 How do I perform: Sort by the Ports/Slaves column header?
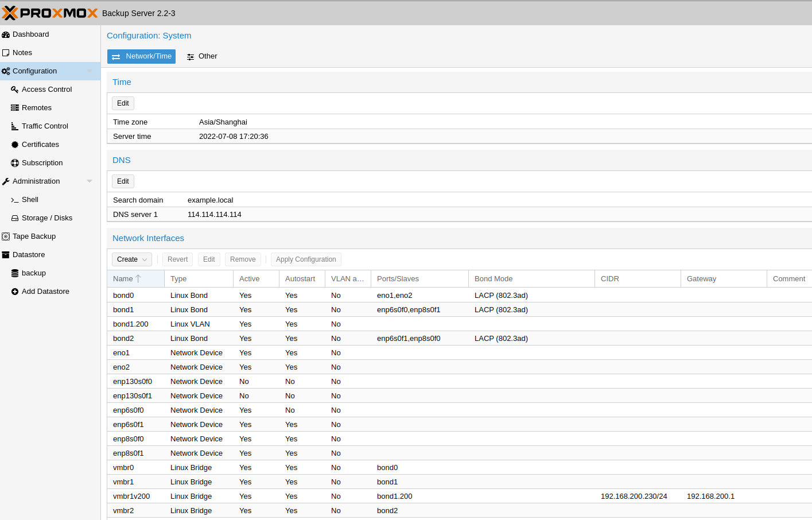tap(419, 279)
